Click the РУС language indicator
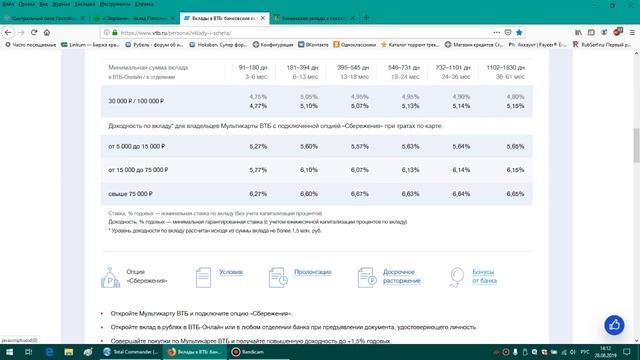Screen dimensions: 640x360 [x=585, y=352]
